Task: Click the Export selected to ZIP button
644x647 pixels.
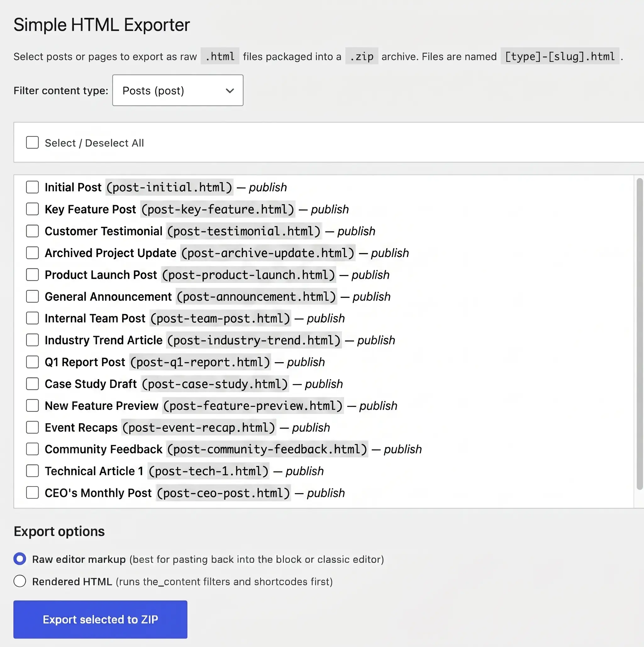Action: [x=100, y=620]
